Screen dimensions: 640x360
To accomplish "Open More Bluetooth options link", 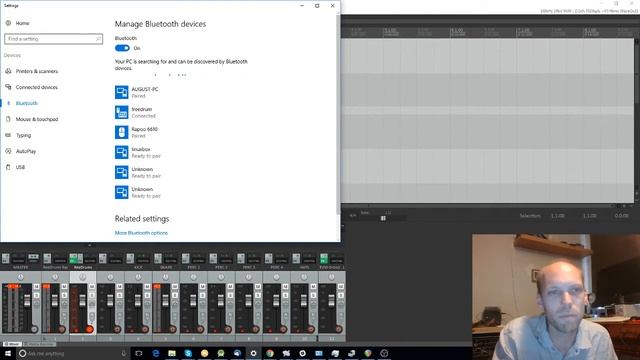I will pos(141,233).
